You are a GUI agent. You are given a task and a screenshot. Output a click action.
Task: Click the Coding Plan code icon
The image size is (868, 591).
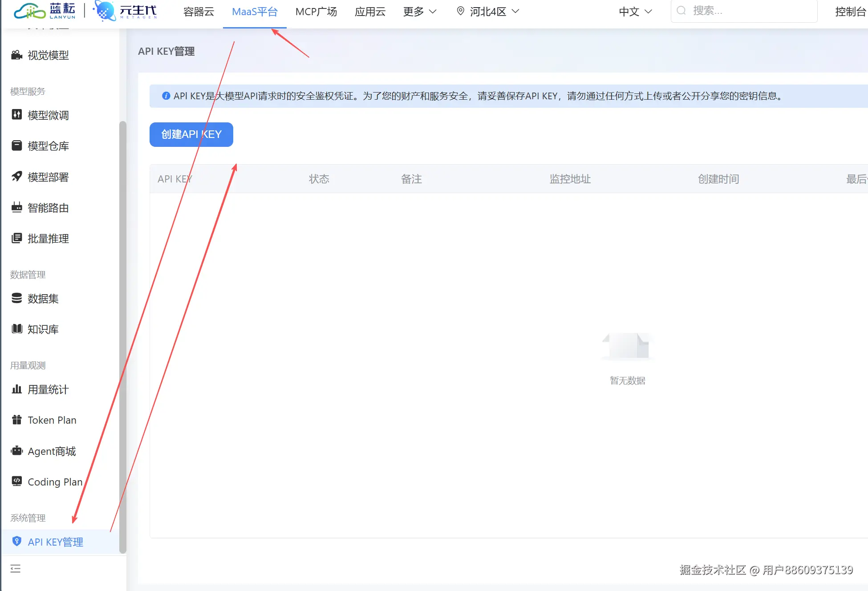17,482
